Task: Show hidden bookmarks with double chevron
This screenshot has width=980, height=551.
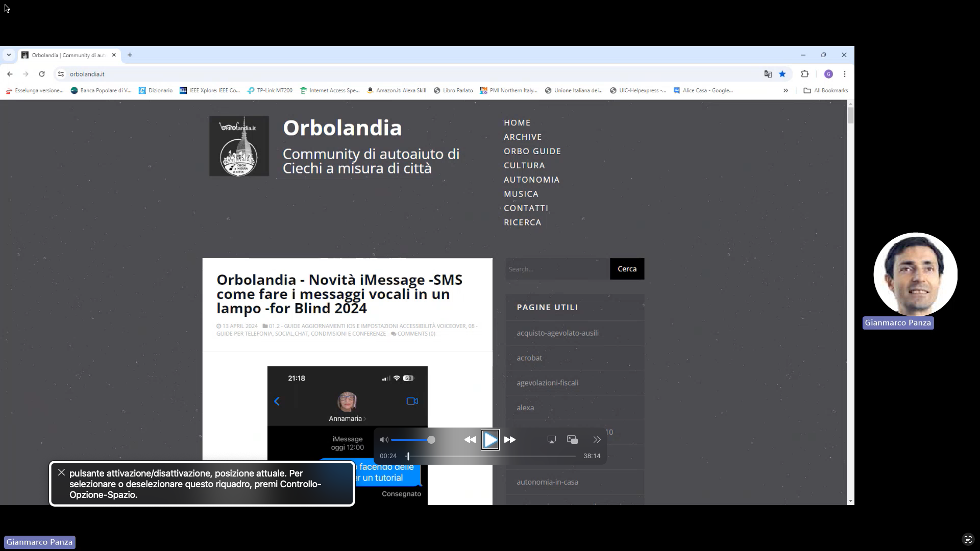Action: coord(786,90)
